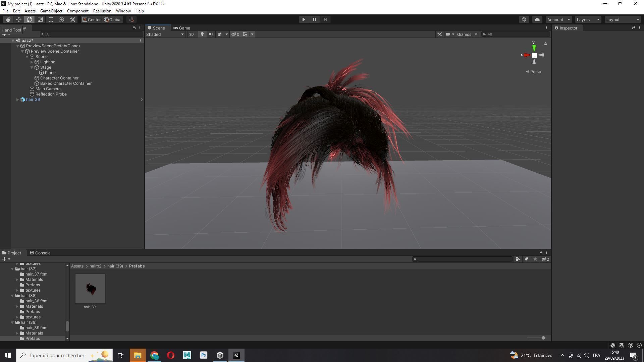Toggle grid snapping icon in toolbar

point(131,19)
